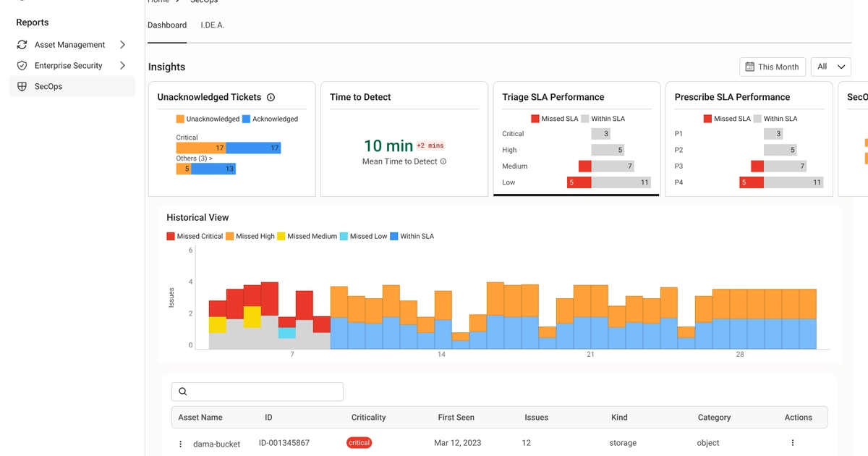Open the Actions menu for dama-bucket row

[x=793, y=443]
